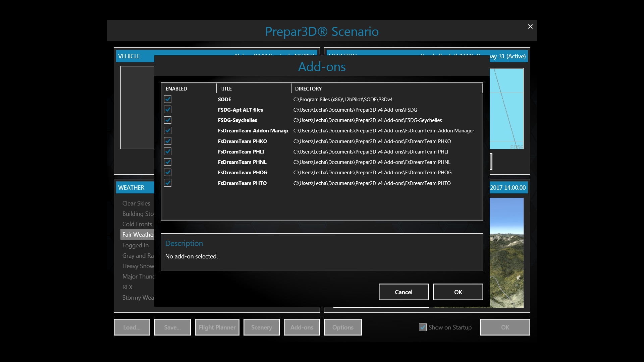The width and height of the screenshot is (644, 362).
Task: Select the FsDreamTeam PHOG title row
Action: 243,173
